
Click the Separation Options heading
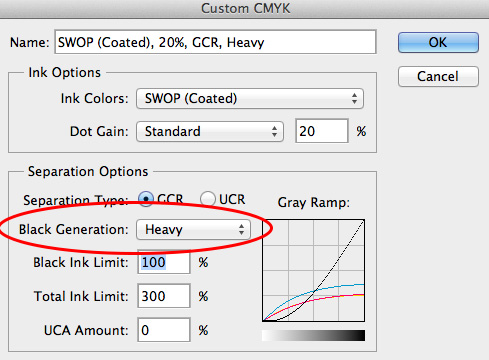pos(88,171)
